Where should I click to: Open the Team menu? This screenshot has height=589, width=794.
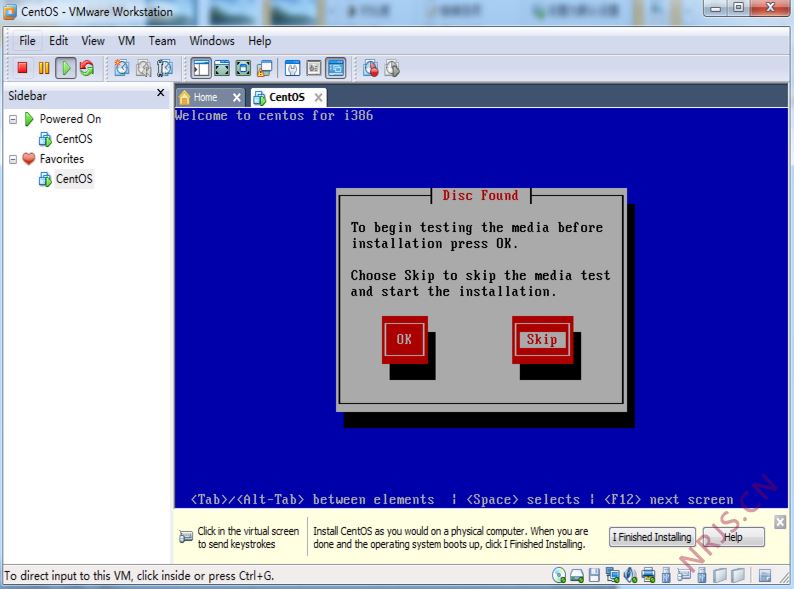coord(162,41)
